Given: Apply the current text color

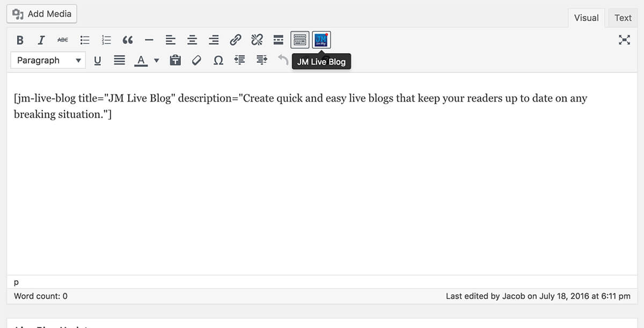Looking at the screenshot, I should (141, 61).
